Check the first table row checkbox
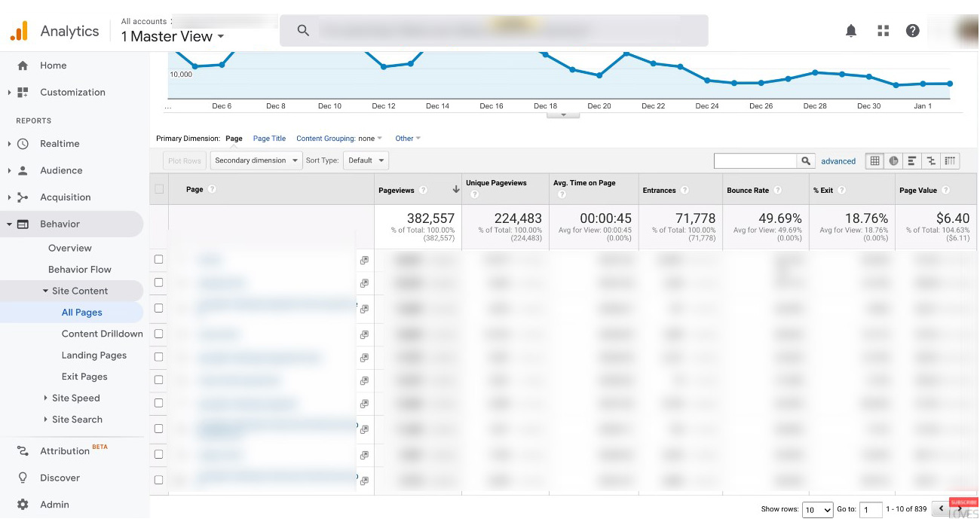 (x=158, y=259)
